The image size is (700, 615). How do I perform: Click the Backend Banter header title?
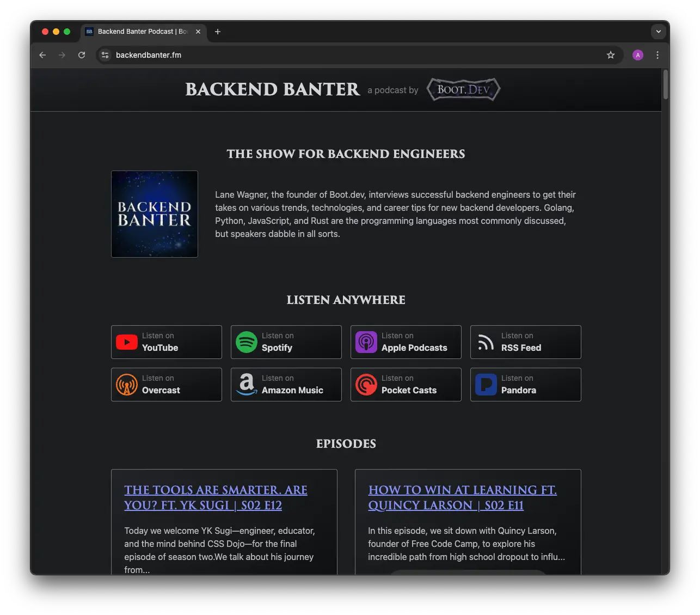point(273,89)
